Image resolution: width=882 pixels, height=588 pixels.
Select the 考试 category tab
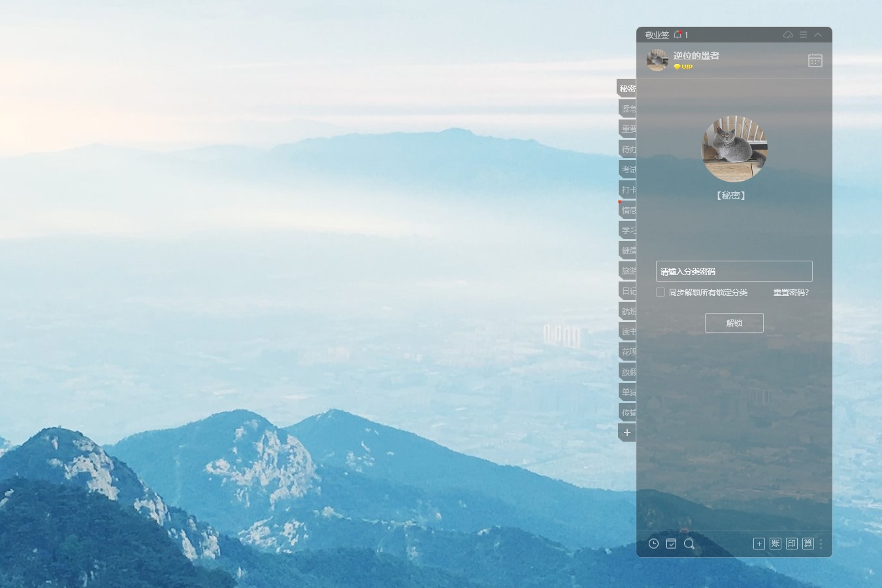click(x=627, y=169)
